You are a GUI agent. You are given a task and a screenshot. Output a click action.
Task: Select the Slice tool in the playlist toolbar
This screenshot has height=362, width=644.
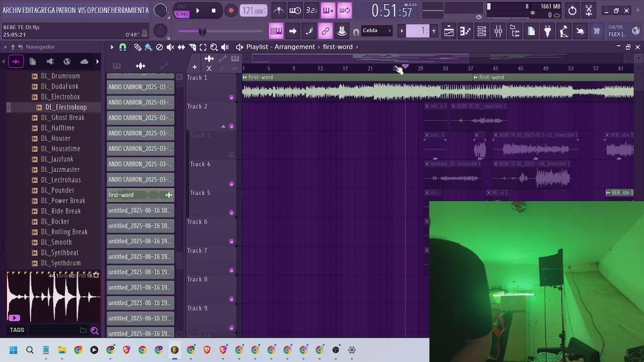(x=192, y=47)
